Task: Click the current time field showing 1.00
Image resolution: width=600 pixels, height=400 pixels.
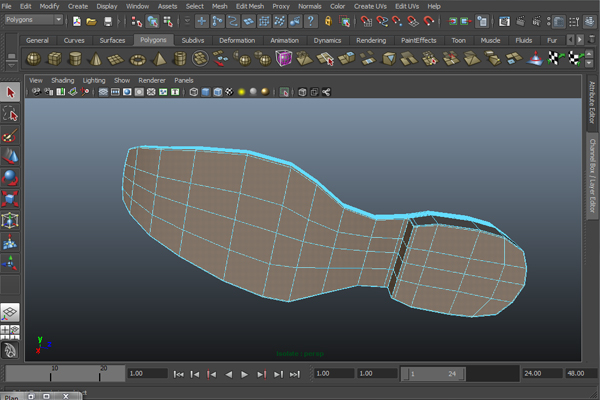Action: click(x=148, y=374)
